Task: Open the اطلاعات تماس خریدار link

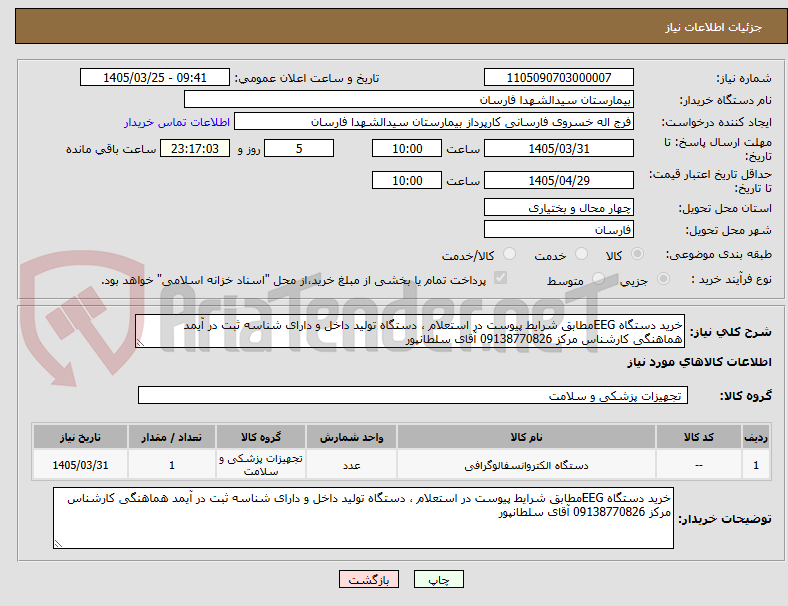Action: pos(177,122)
